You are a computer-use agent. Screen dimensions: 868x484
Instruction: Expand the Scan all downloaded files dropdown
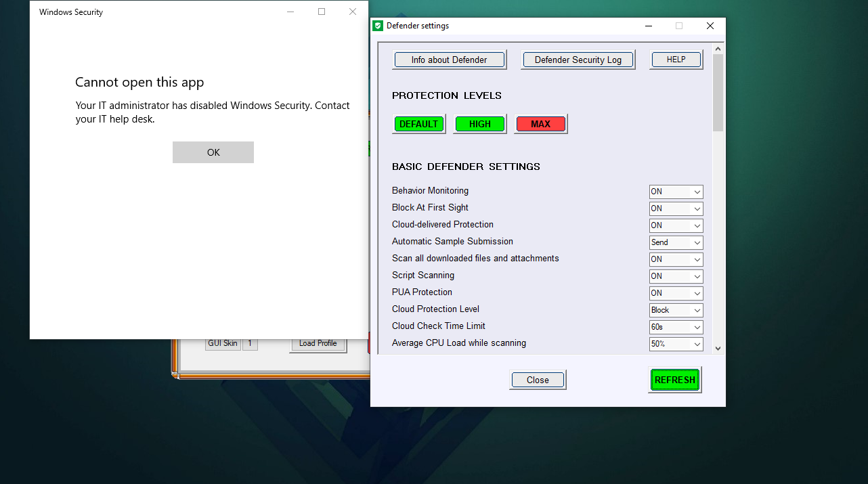(676, 259)
